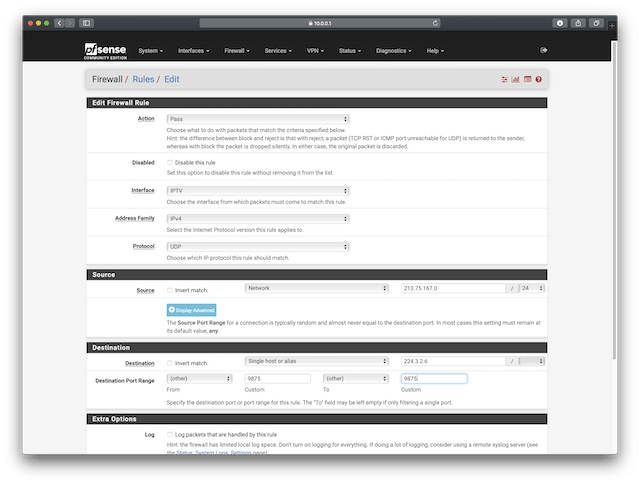The height and width of the screenshot is (484, 640).
Task: Add a new Safari tab
Action: 612,25
